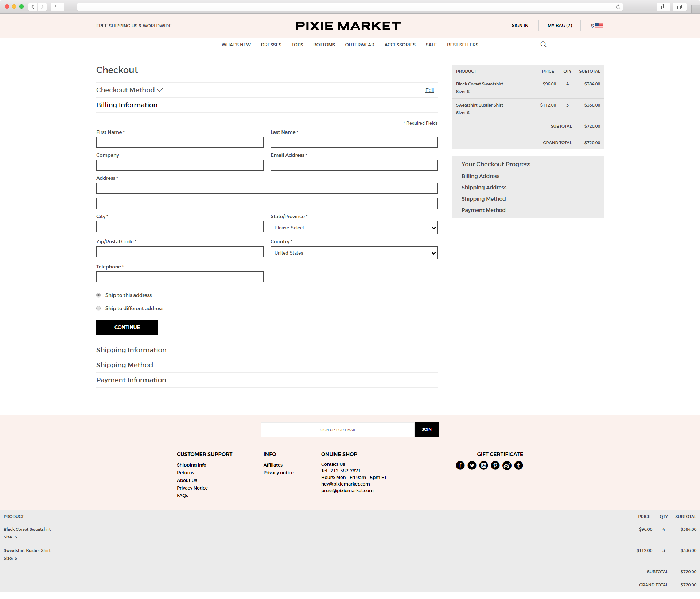Click the browser forward arrow
This screenshot has height=599, width=700.
tap(42, 7)
